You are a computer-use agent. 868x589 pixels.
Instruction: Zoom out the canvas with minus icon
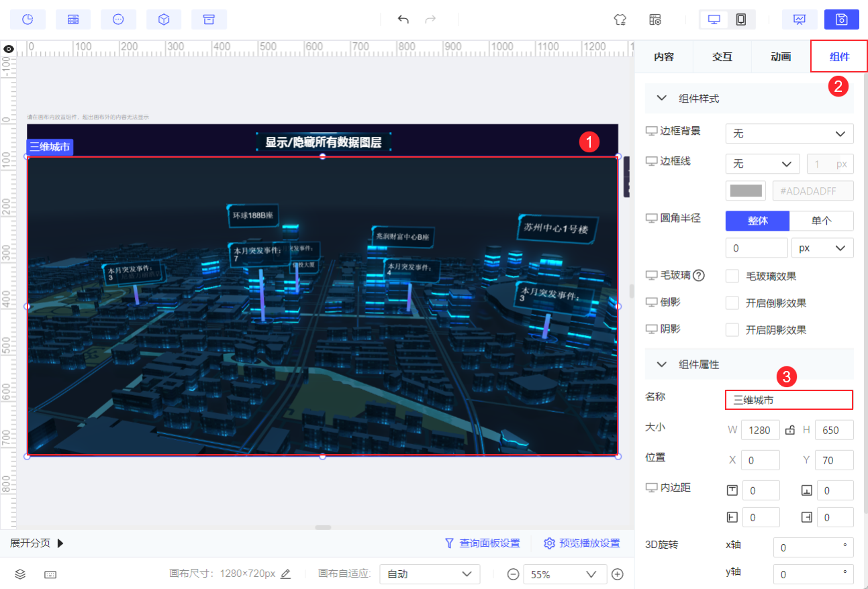[513, 574]
